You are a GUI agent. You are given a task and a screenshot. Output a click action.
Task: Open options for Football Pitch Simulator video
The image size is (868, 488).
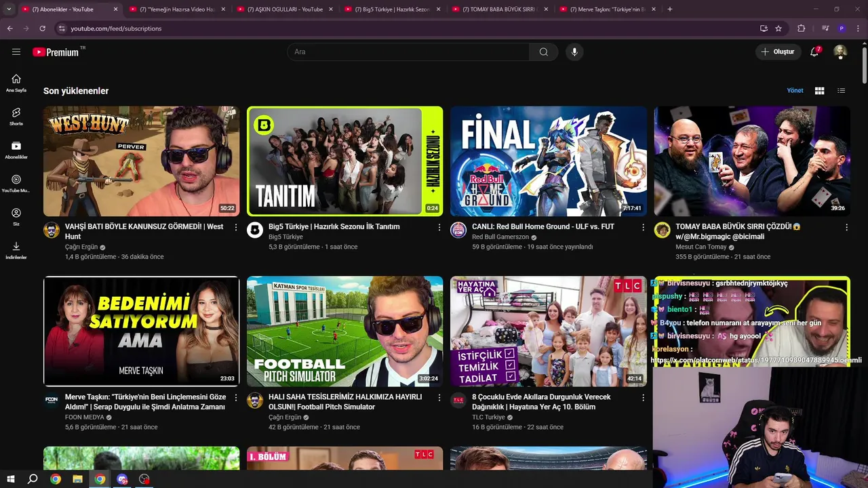pyautogui.click(x=439, y=397)
